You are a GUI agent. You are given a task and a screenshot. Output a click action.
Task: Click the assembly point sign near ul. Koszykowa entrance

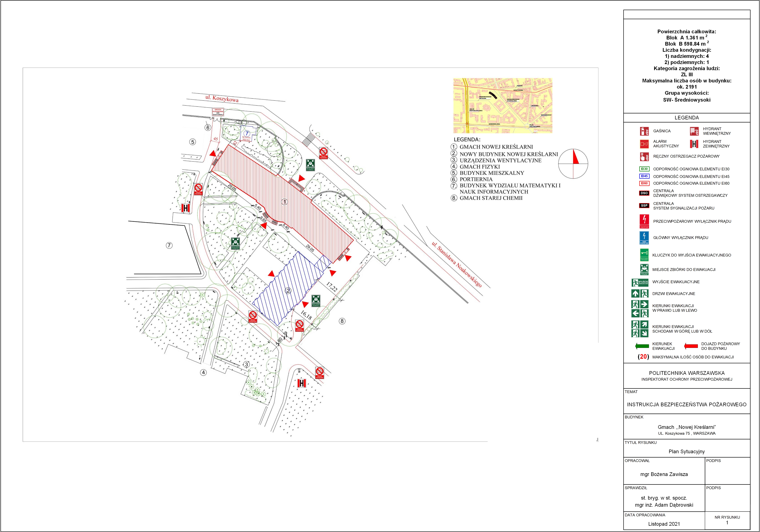310,165
